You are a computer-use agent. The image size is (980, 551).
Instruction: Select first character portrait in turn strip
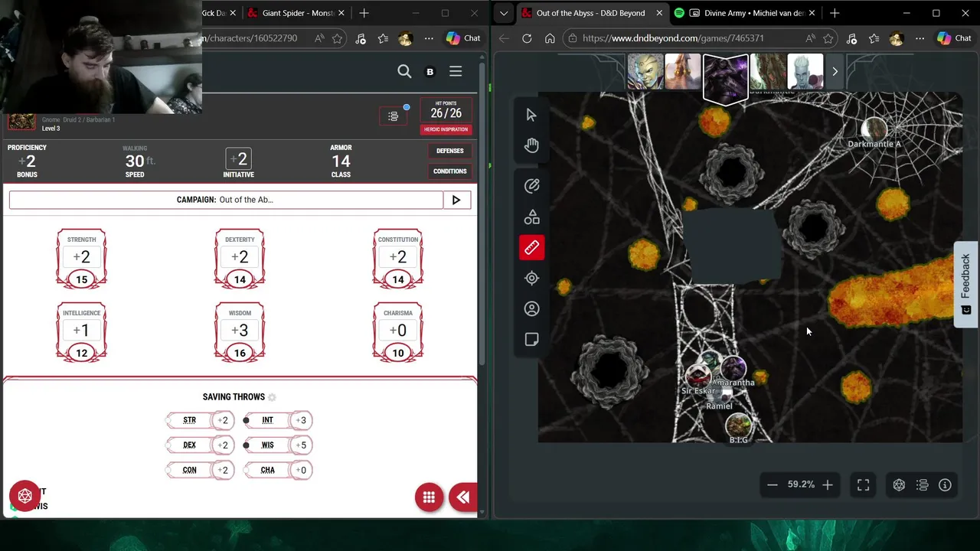pyautogui.click(x=645, y=72)
